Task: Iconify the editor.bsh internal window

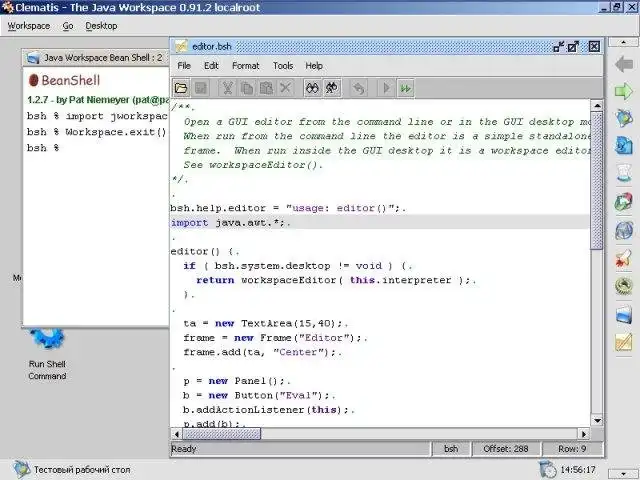Action: [559, 47]
